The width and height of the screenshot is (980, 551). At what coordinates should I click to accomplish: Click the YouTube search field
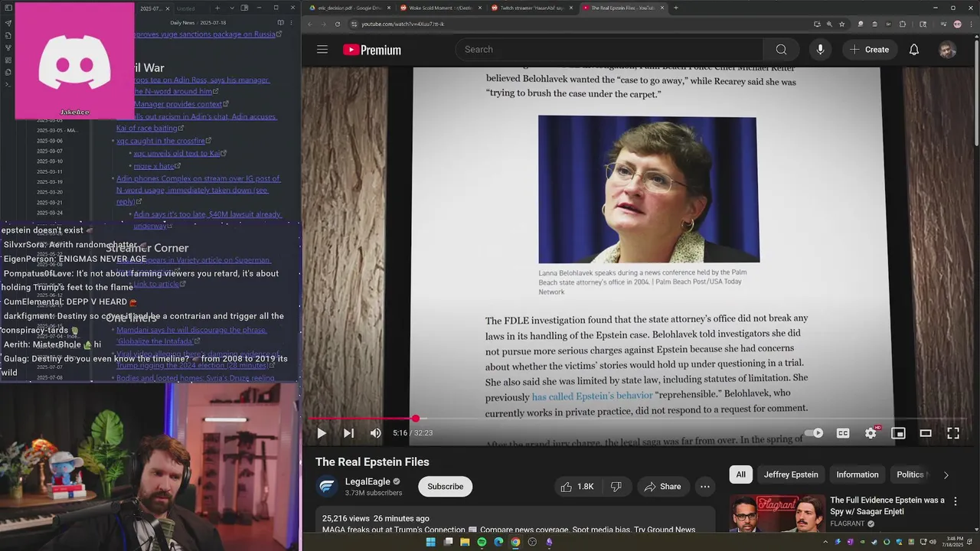609,50
